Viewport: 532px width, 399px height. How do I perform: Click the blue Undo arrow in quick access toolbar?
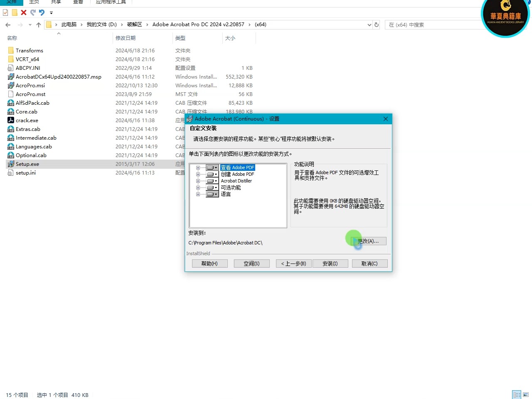tap(42, 12)
